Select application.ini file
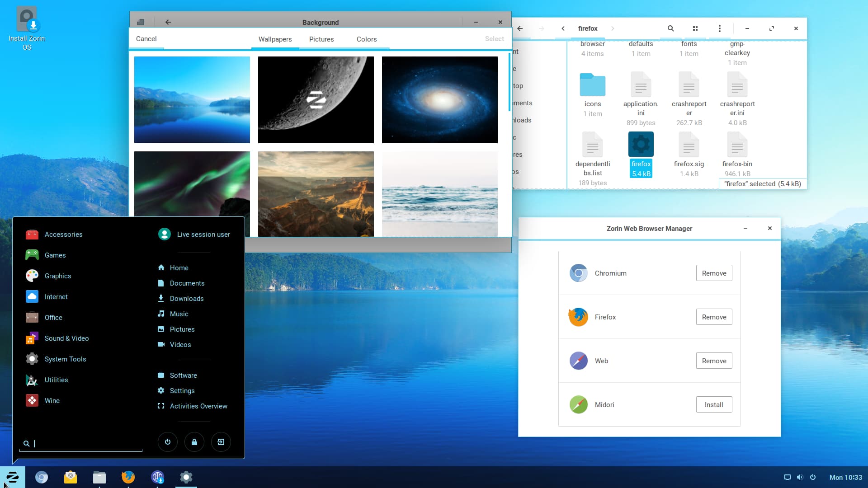Screen dimensions: 868x488 [x=641, y=99]
